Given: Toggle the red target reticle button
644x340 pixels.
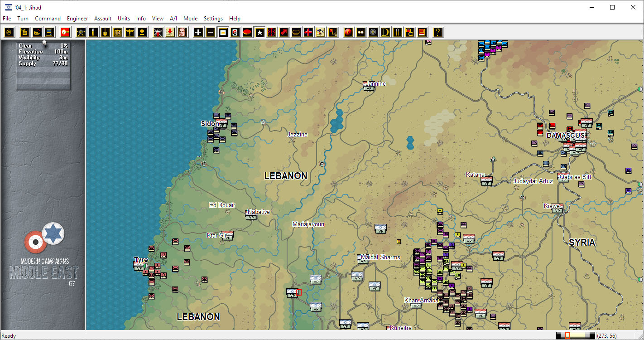Looking at the screenshot, I should pyautogui.click(x=272, y=32).
